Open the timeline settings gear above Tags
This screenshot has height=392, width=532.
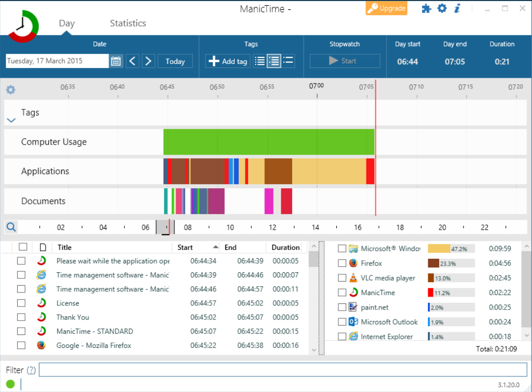pyautogui.click(x=10, y=89)
